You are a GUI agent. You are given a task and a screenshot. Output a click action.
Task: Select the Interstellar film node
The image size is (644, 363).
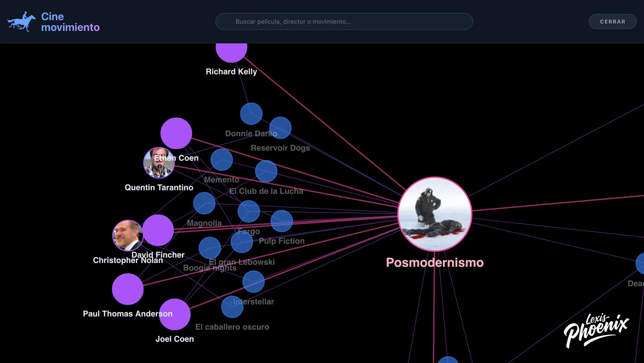point(254,281)
